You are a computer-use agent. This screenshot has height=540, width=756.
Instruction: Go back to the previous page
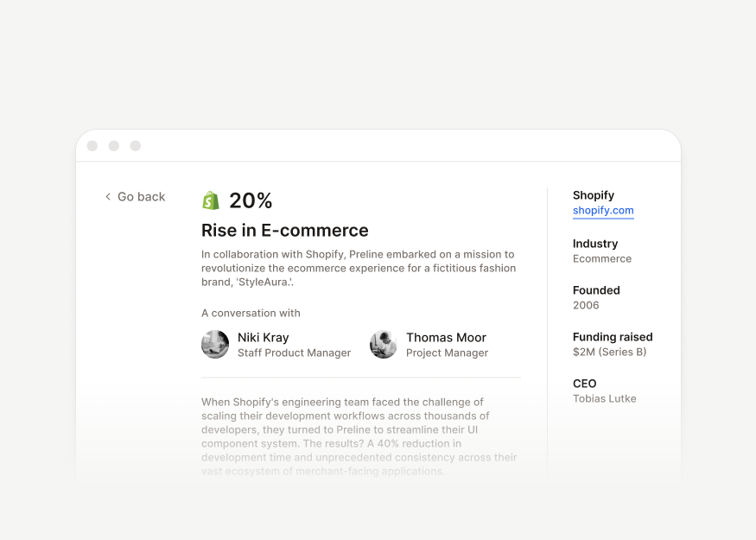[x=136, y=197]
